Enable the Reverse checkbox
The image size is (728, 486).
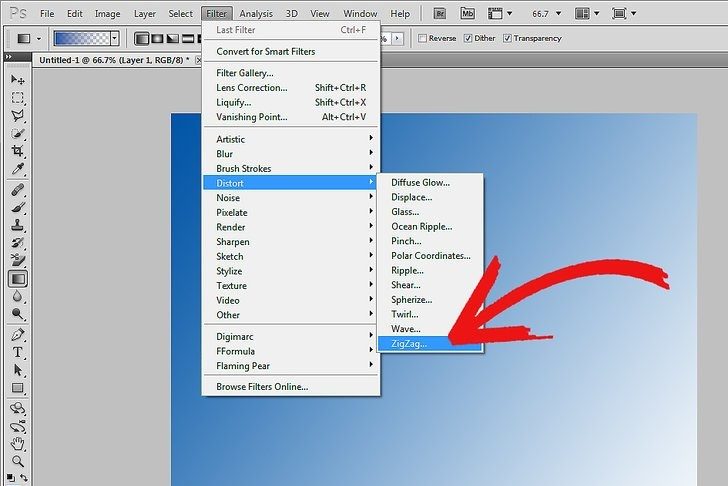pos(423,38)
